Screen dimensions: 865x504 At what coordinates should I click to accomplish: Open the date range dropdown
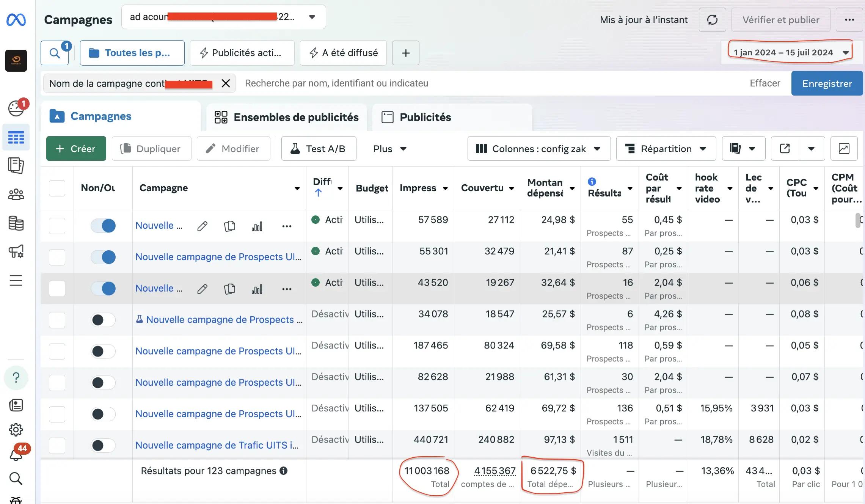[x=790, y=52]
